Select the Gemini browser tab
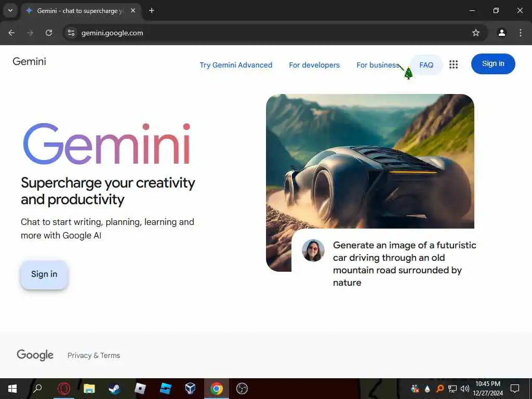The width and height of the screenshot is (532, 399). (x=80, y=11)
